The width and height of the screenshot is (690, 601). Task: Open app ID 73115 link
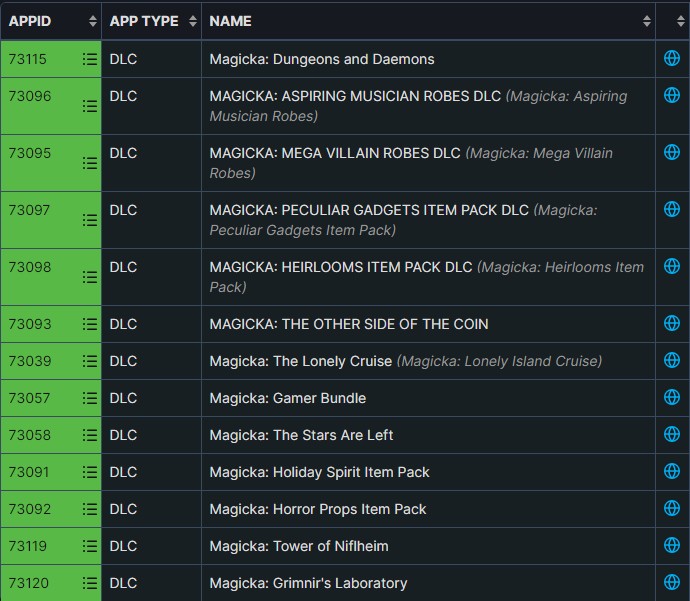27,59
